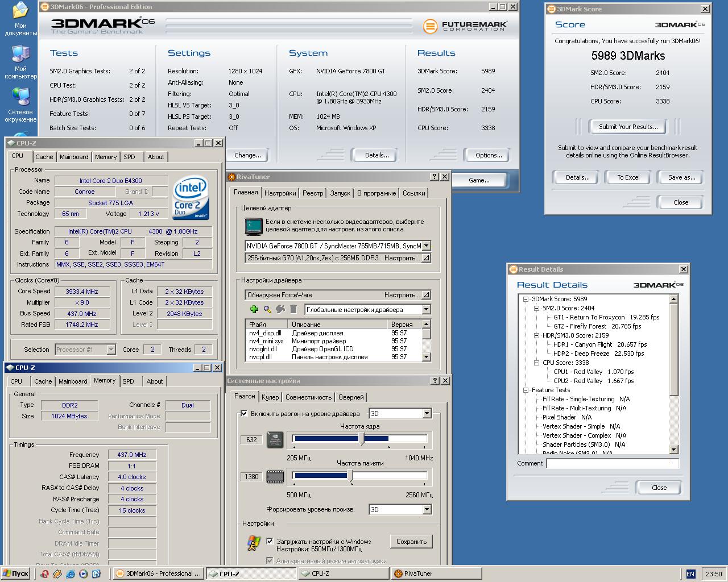Switch to 3DMark06 - Professional taskbar button
Image resolution: width=728 pixels, height=582 pixels.
(x=158, y=573)
